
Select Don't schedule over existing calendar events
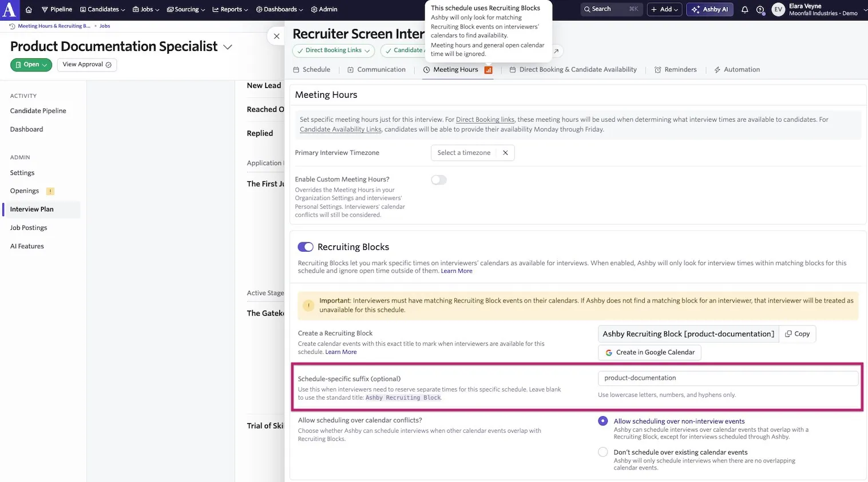603,452
